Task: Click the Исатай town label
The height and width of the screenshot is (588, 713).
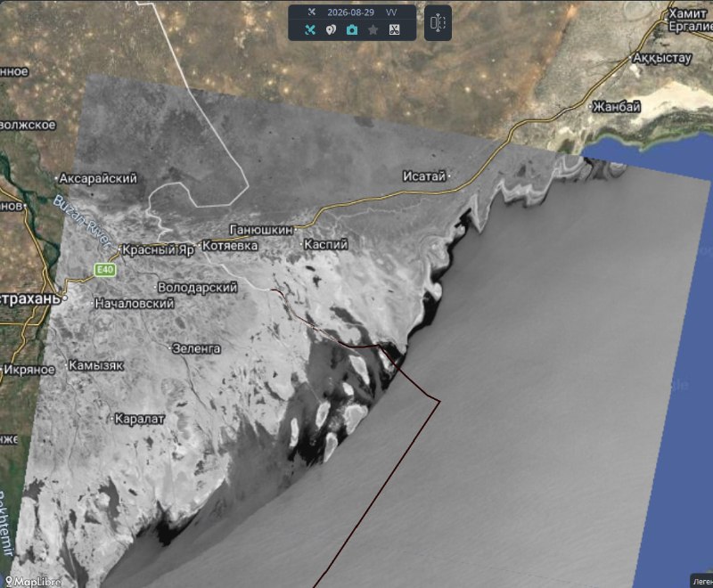Action: 424,176
